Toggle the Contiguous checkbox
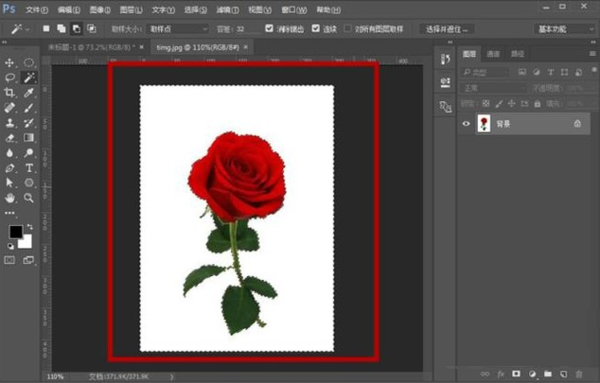Viewport: 600px width, 383px height. pos(316,28)
